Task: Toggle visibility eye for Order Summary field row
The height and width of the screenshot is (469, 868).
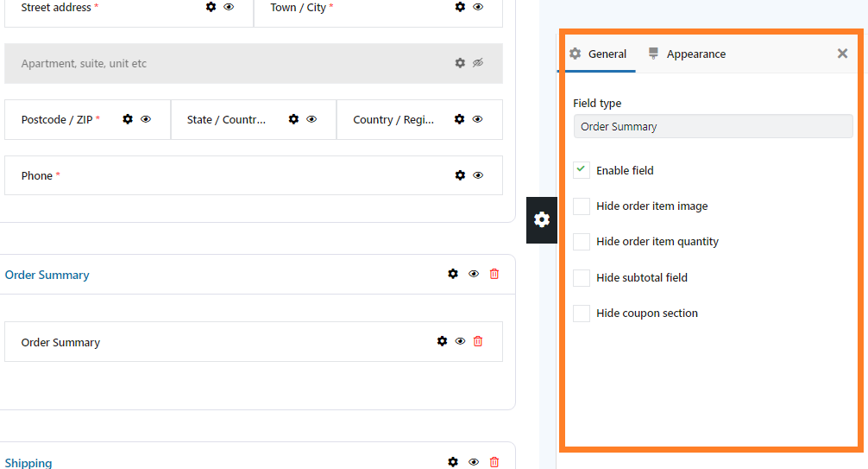Action: 460,341
